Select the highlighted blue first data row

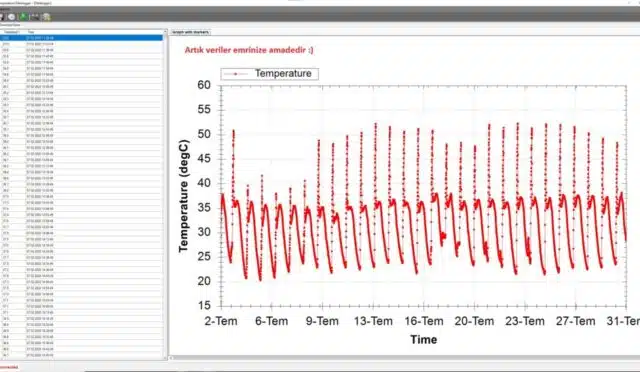pos(82,38)
